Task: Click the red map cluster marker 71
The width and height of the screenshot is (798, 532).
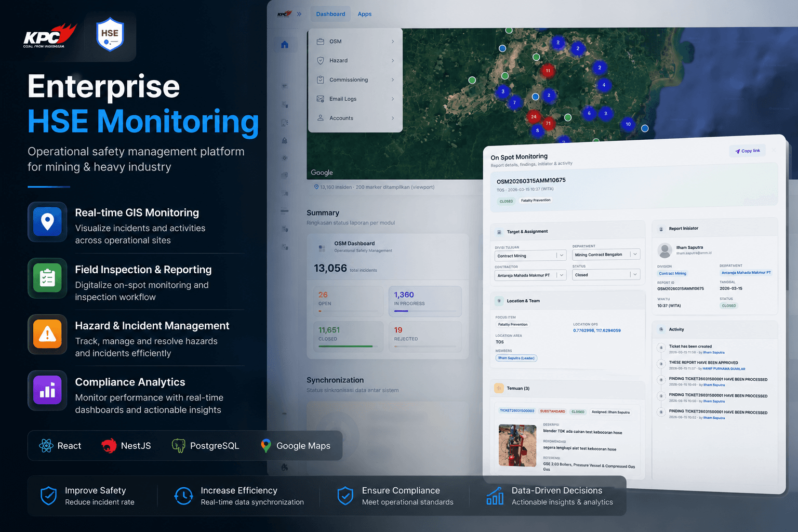Action: [x=548, y=123]
